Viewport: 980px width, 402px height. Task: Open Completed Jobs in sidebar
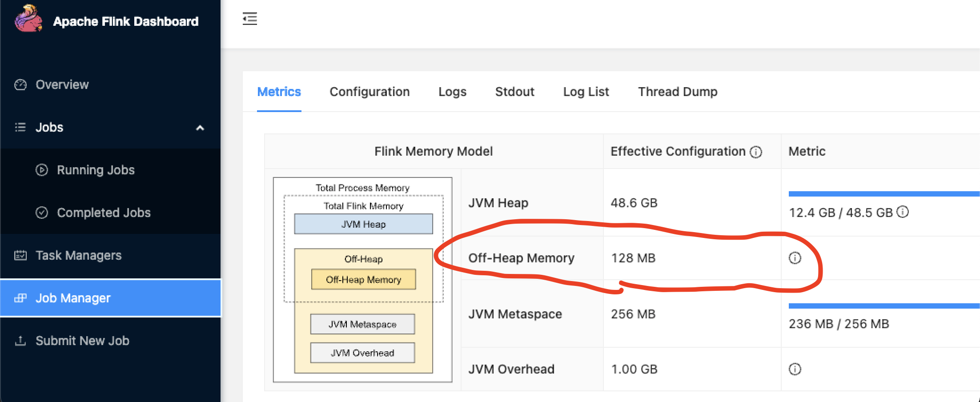[104, 213]
